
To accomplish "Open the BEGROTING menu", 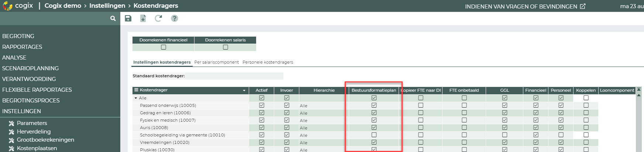I will (x=18, y=36).
